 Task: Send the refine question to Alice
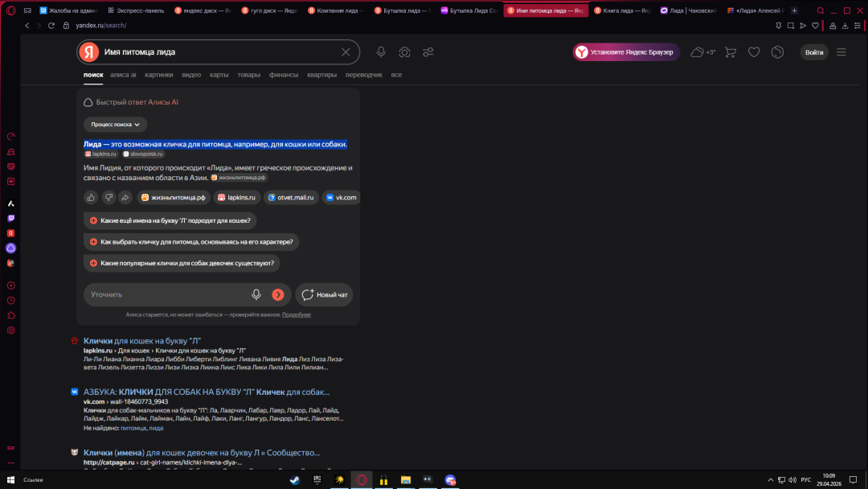pos(278,294)
